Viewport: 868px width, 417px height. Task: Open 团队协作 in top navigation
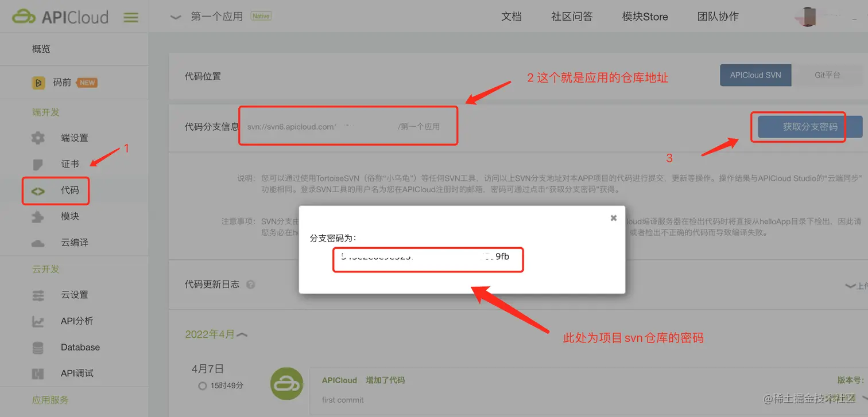[718, 17]
